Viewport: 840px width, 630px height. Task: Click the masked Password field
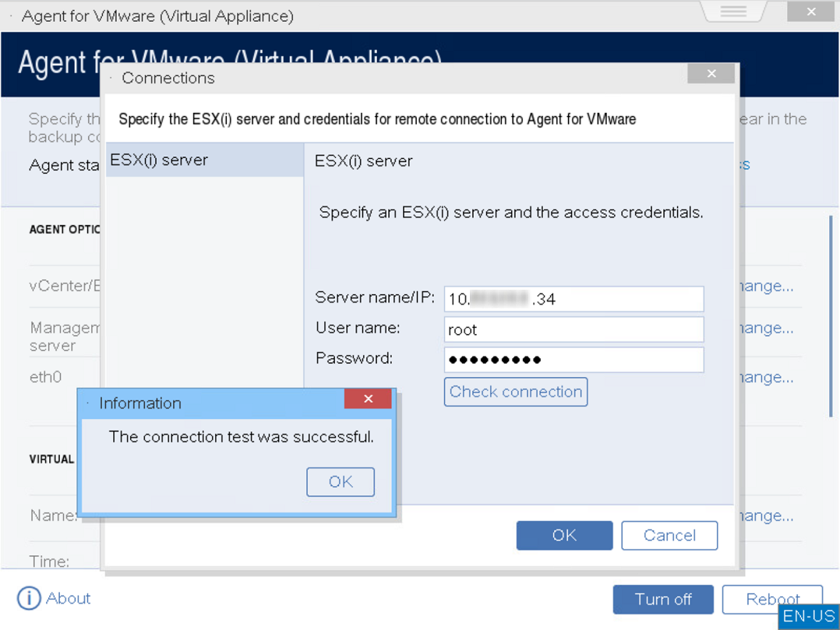click(x=573, y=359)
